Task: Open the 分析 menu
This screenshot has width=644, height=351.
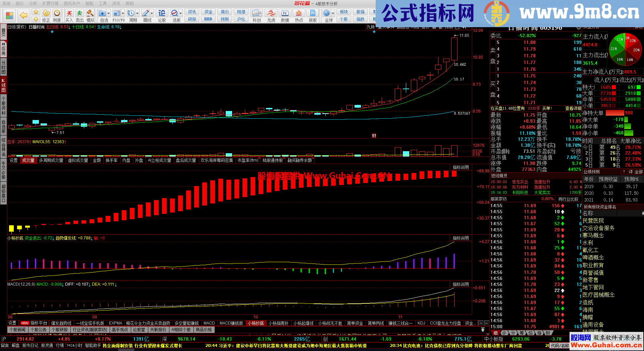Action: [33, 3]
